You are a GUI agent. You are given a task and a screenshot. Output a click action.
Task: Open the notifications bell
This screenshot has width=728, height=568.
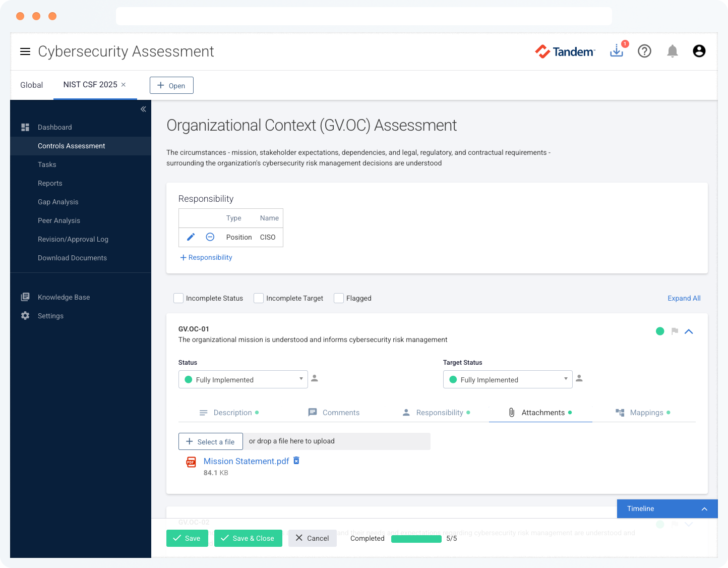pyautogui.click(x=672, y=51)
